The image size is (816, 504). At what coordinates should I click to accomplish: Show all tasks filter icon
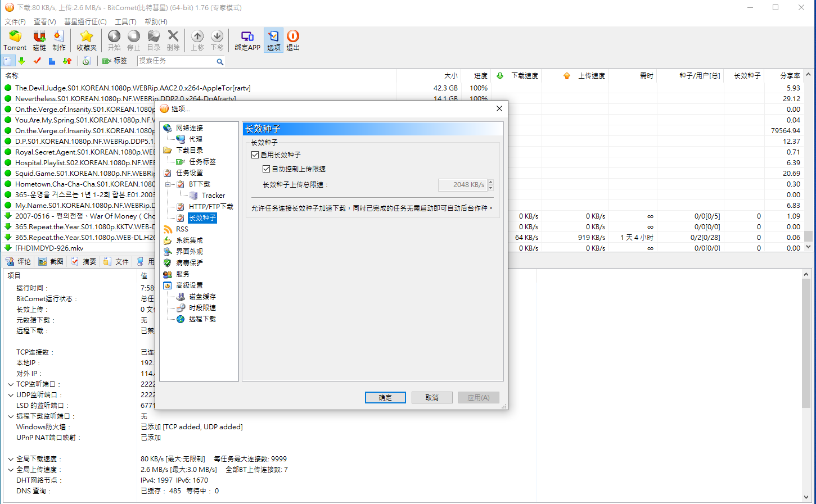pyautogui.click(x=8, y=61)
